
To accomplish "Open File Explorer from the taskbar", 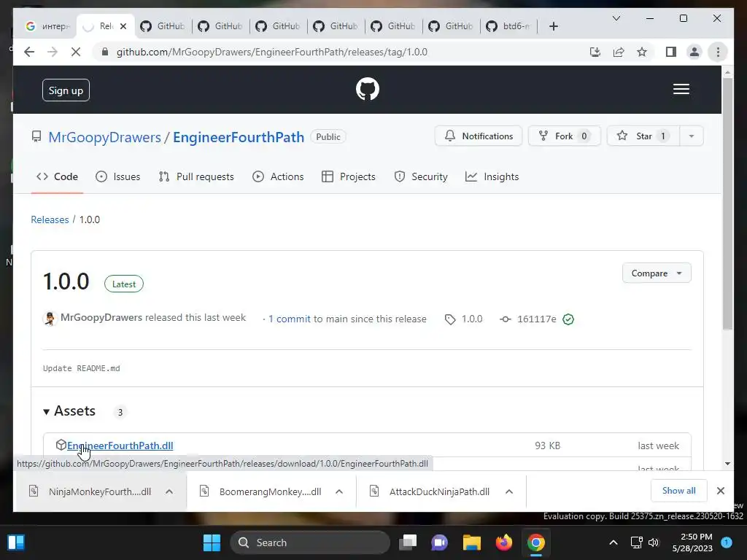I will click(472, 542).
